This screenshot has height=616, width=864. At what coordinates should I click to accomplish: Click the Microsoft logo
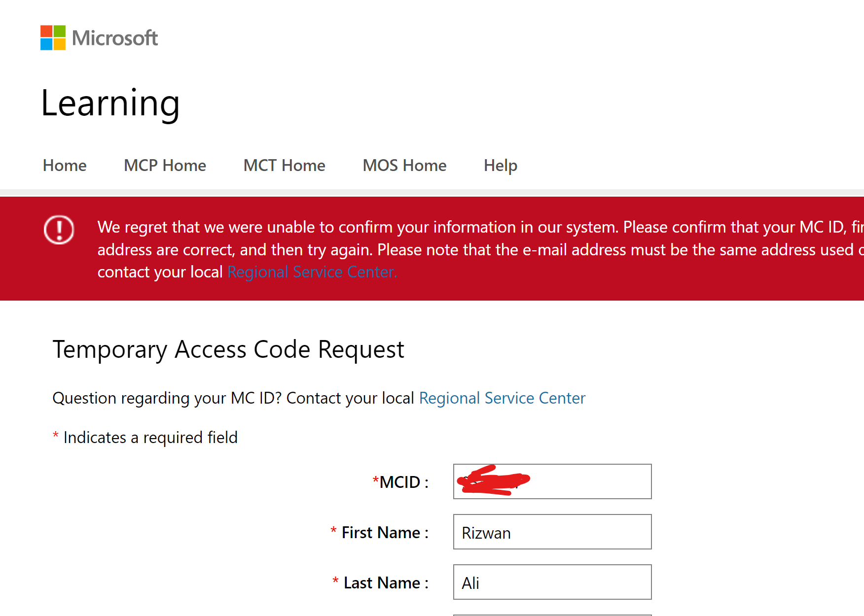[x=99, y=38]
